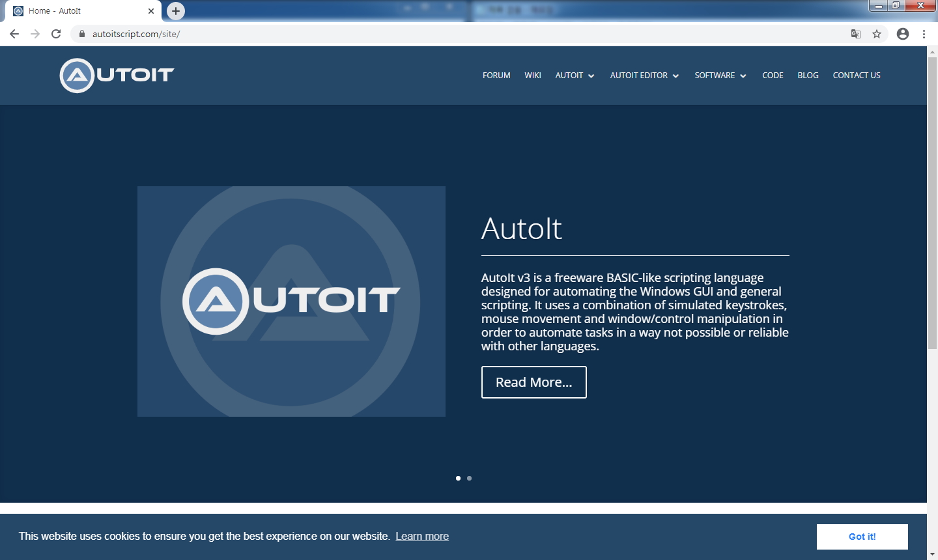Click the AutoIt logo in the header
Viewport: 938px width, 560px height.
[x=117, y=76]
